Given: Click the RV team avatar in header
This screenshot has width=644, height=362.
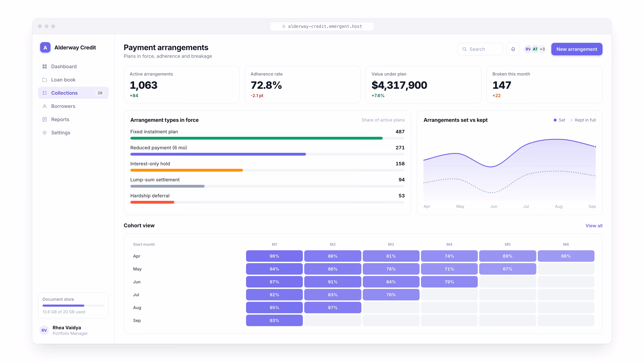Looking at the screenshot, I should pos(528,49).
